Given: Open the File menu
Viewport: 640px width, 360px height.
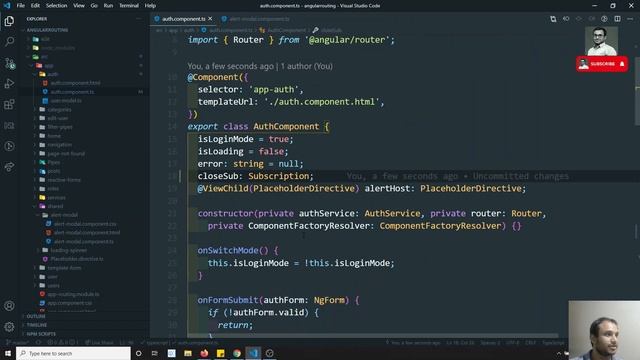Looking at the screenshot, I should (20, 6).
